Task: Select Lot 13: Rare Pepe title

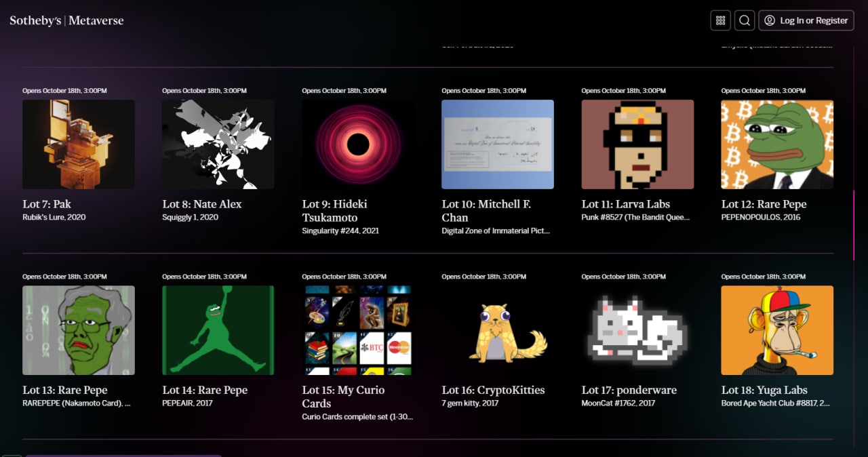Action: coord(65,390)
